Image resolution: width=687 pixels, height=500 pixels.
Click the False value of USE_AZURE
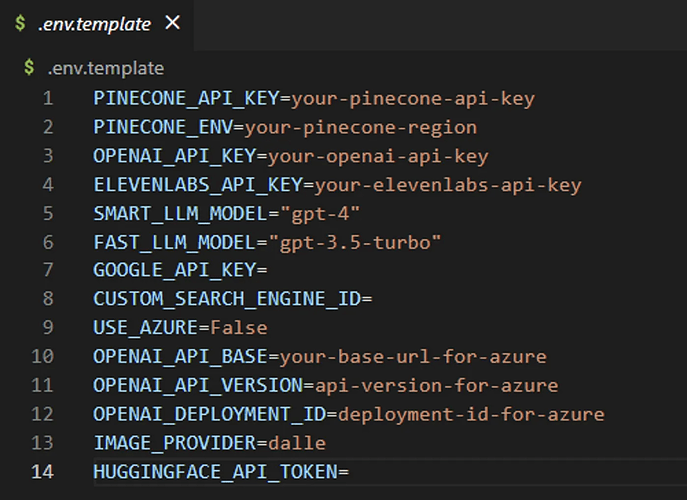click(238, 328)
